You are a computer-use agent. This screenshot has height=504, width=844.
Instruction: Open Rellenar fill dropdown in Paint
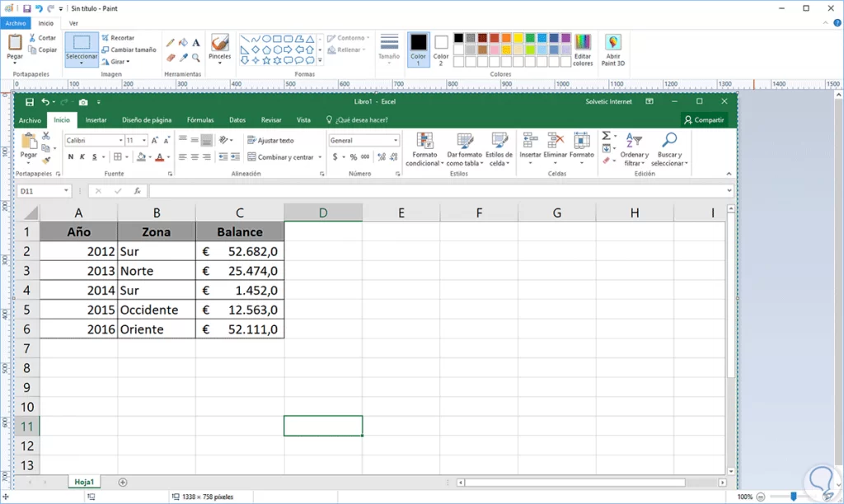(347, 49)
